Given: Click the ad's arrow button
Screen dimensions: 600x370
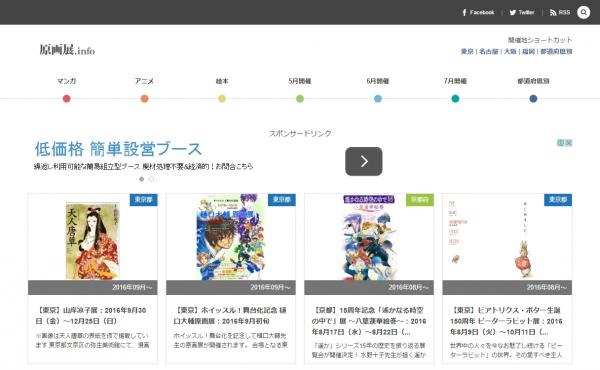Looking at the screenshot, I should [364, 161].
